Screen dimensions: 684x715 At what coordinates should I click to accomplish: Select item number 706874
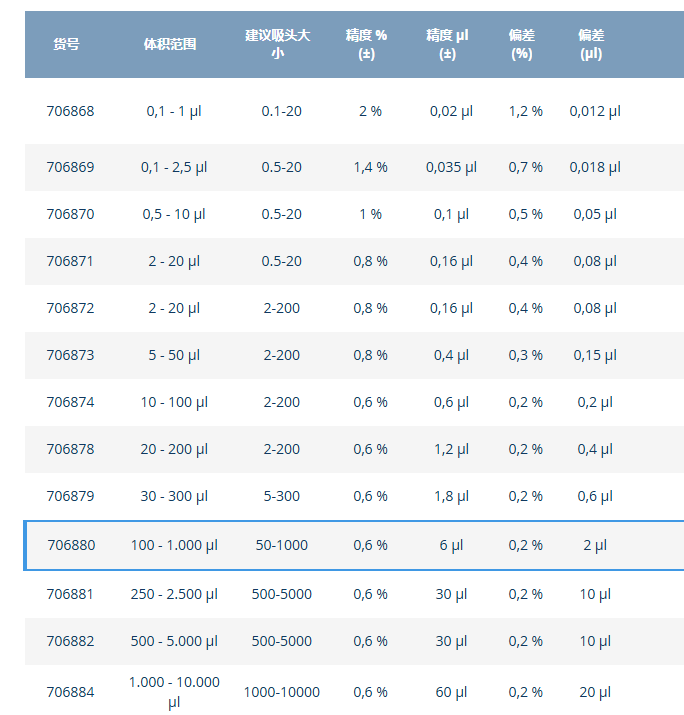70,402
